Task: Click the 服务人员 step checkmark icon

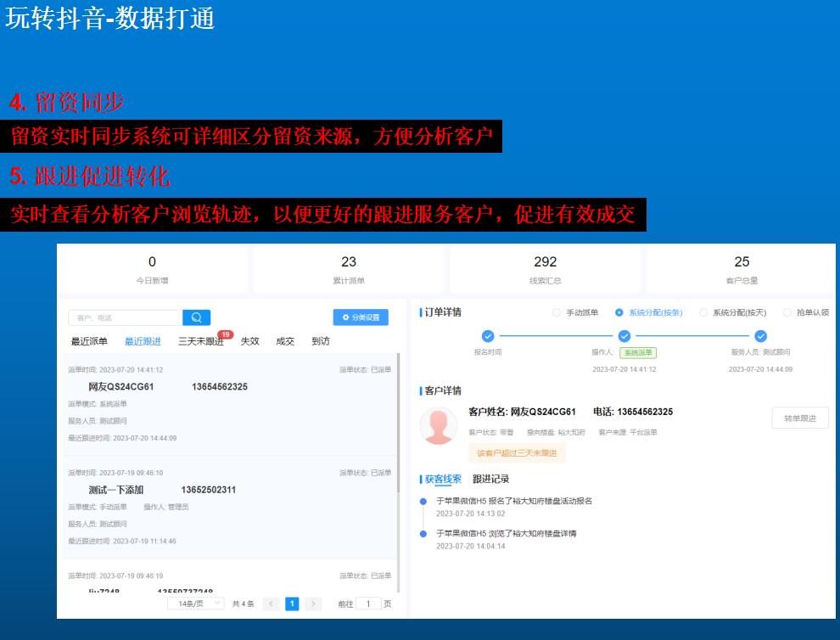Action: point(760,336)
